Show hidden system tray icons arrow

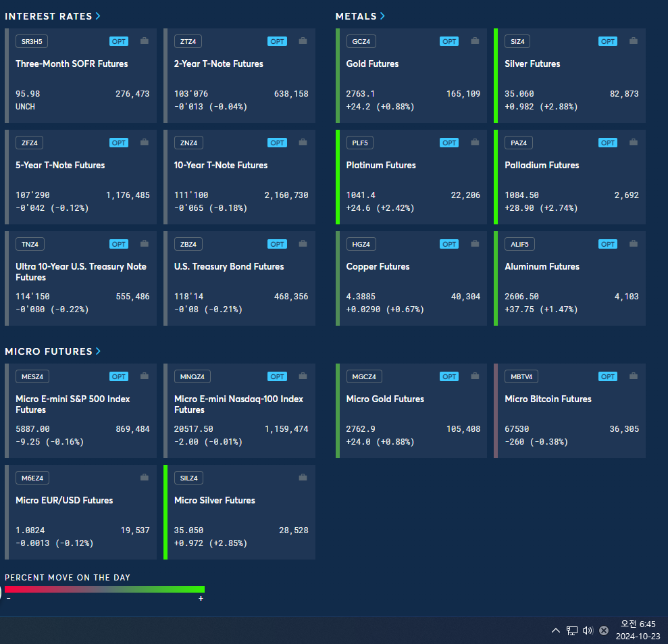pos(555,630)
